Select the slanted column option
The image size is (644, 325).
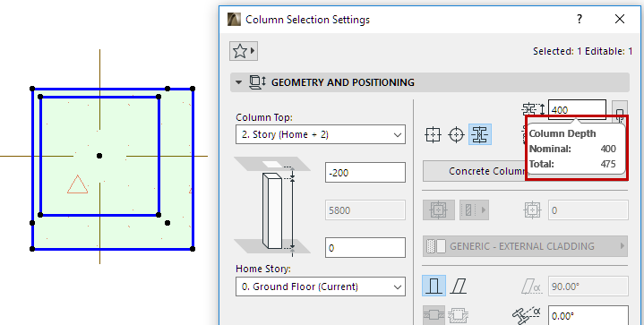[459, 286]
